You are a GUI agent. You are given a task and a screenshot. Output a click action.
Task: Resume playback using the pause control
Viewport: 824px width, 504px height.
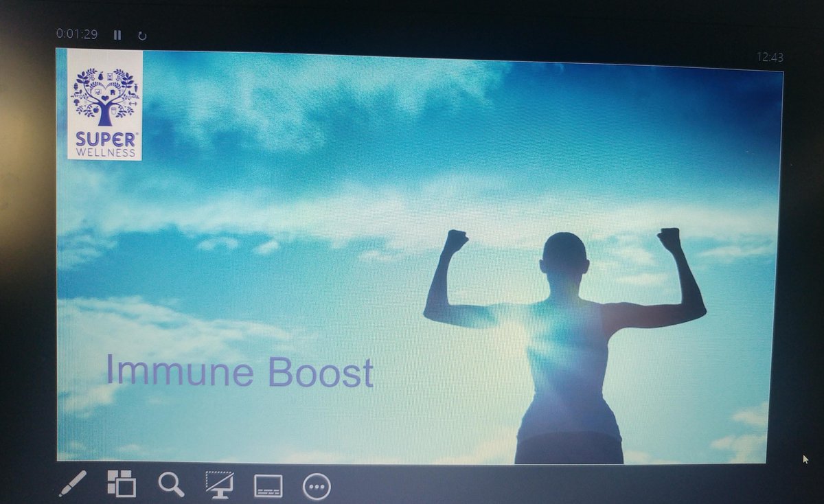(x=117, y=34)
